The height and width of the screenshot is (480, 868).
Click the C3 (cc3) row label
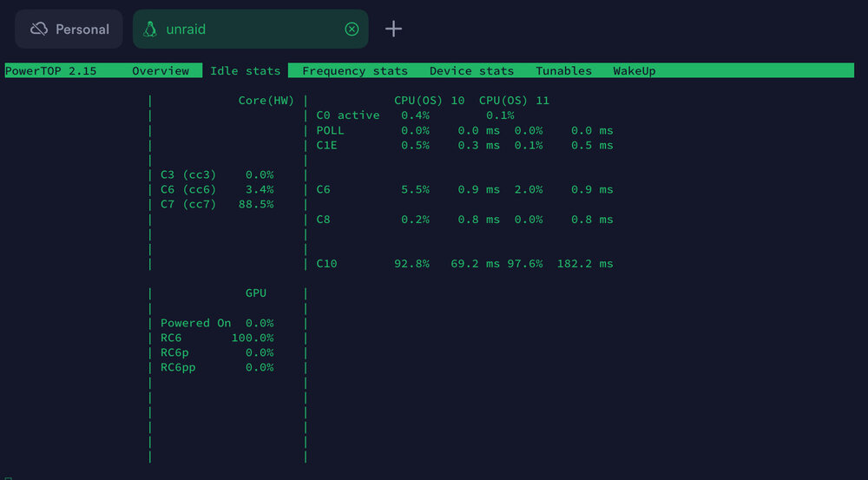pos(188,175)
